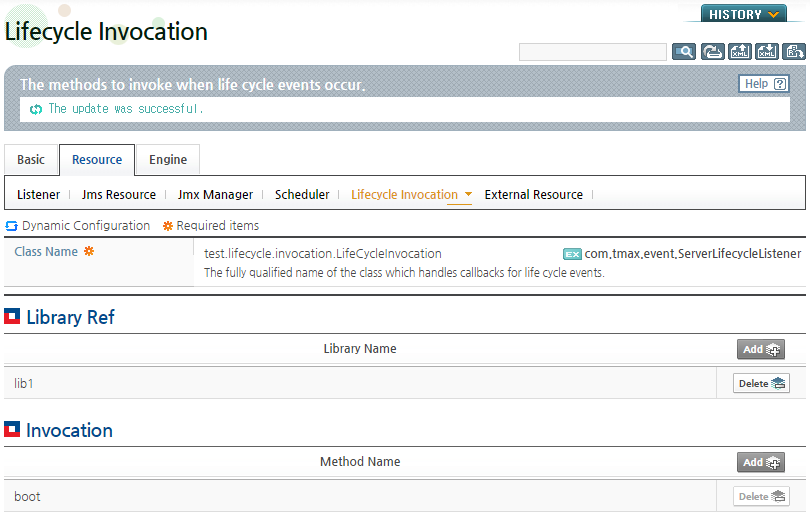
Task: Go to the Listener submenu
Action: [x=38, y=195]
